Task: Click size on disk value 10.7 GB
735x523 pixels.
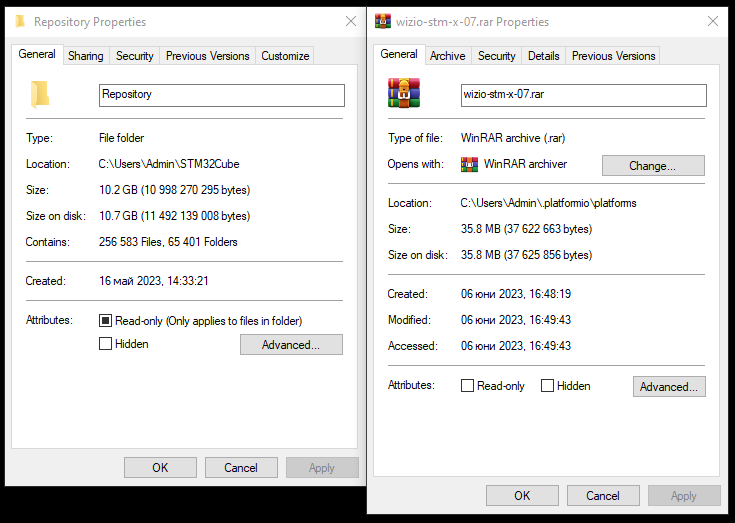Action: [x=174, y=216]
